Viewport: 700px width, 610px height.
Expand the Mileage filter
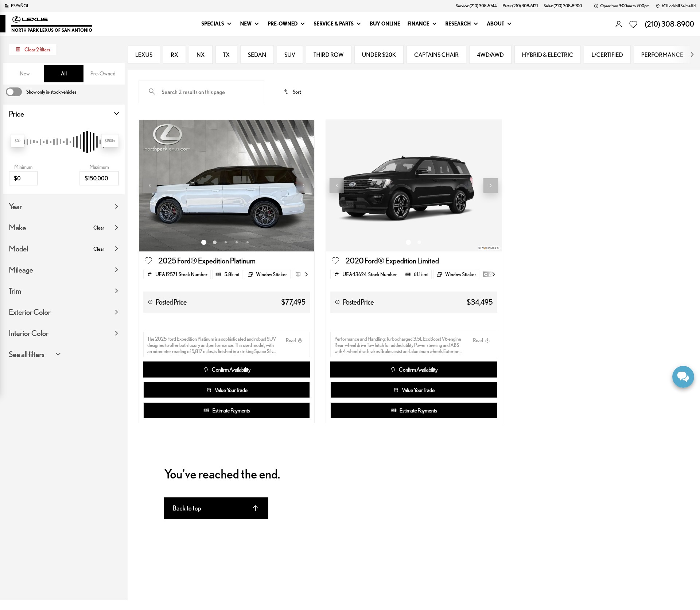(64, 270)
